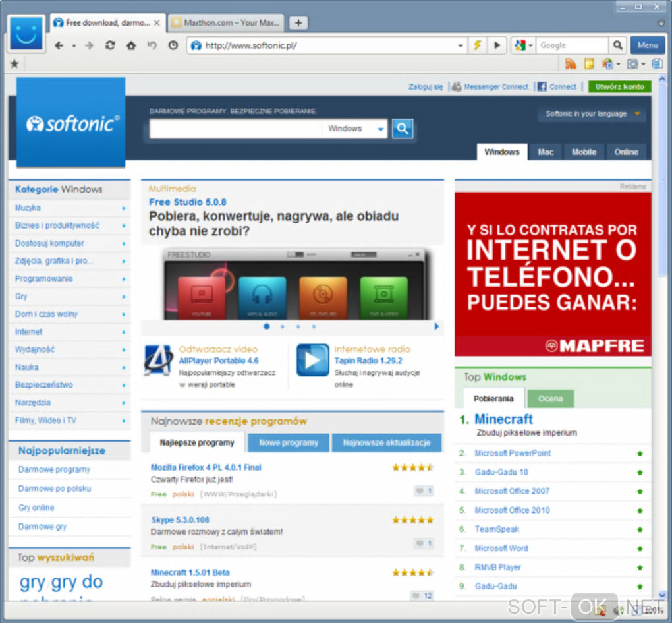Screen dimensions: 672x623
Task: Close the Free download tab
Action: pyautogui.click(x=157, y=23)
